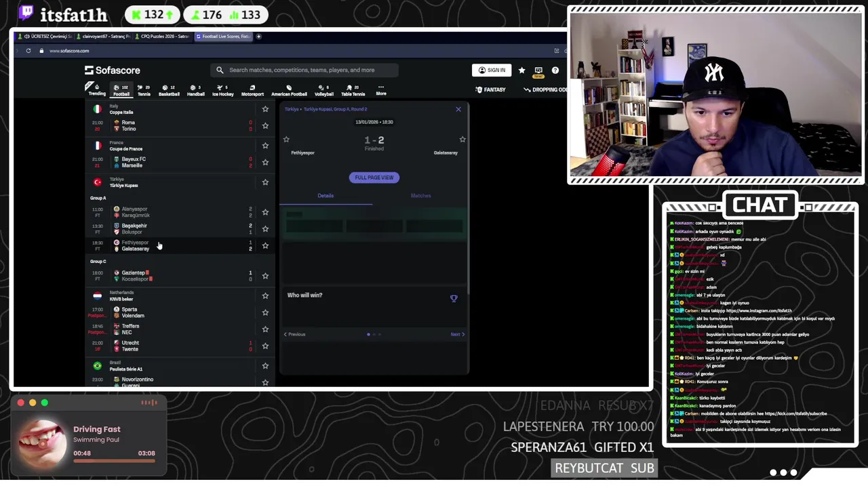Screen dimensions: 868x488
Task: Click the FULL PAGE VIEW button
Action: pos(374,178)
